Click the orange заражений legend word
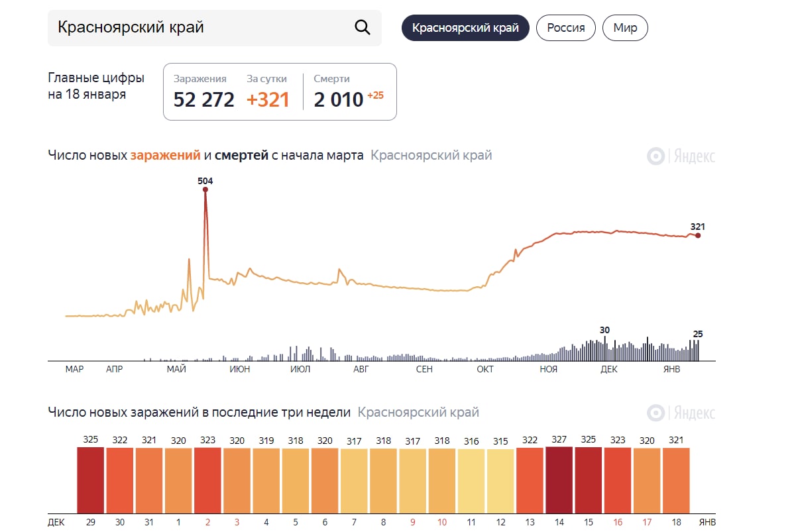This screenshot has height=532, width=794. (165, 156)
